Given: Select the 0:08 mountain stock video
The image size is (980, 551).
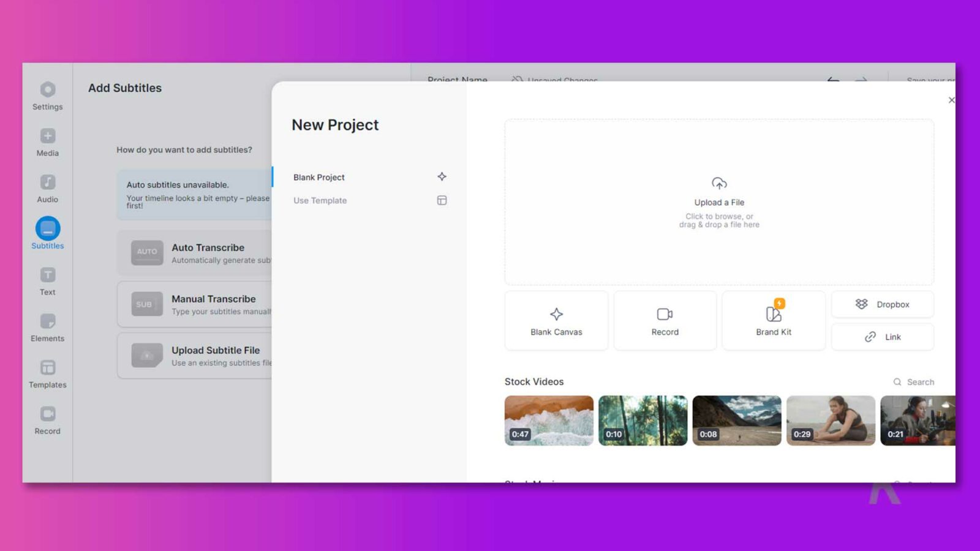Looking at the screenshot, I should click(737, 421).
